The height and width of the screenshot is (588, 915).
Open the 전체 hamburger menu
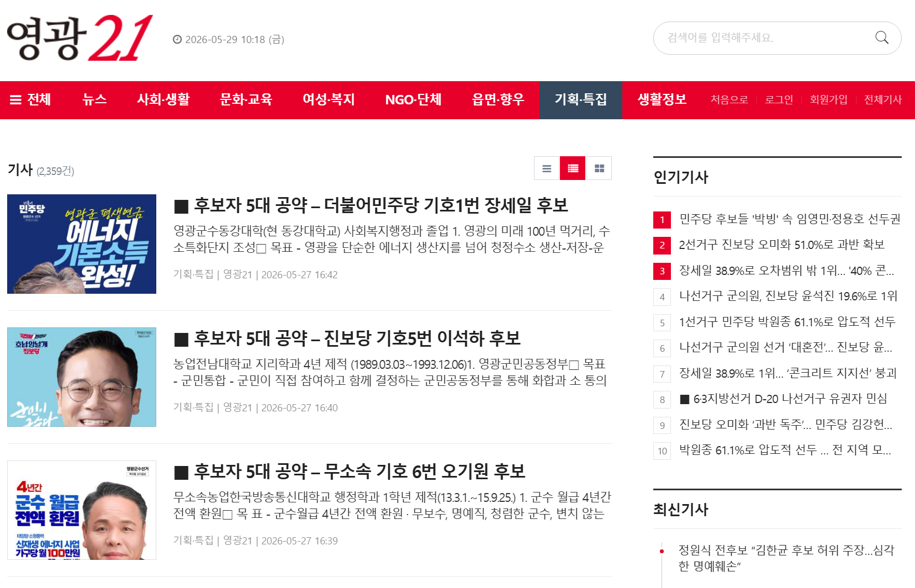(x=31, y=100)
